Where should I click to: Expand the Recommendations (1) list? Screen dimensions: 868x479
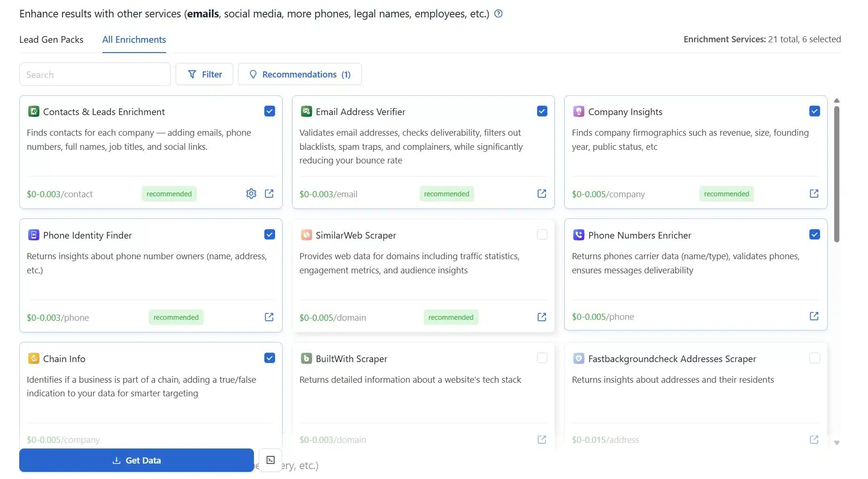tap(300, 74)
